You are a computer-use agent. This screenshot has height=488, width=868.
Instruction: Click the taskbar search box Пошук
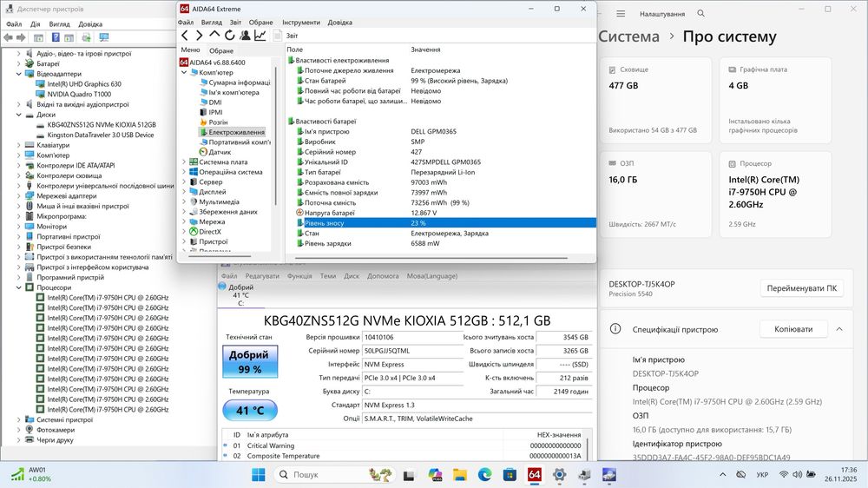click(x=334, y=475)
